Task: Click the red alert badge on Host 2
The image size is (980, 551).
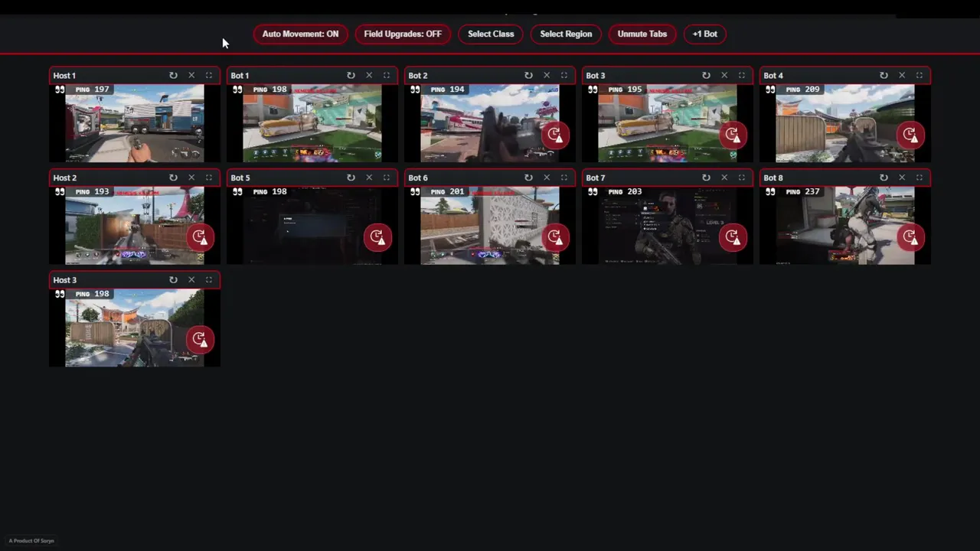Action: click(x=200, y=237)
